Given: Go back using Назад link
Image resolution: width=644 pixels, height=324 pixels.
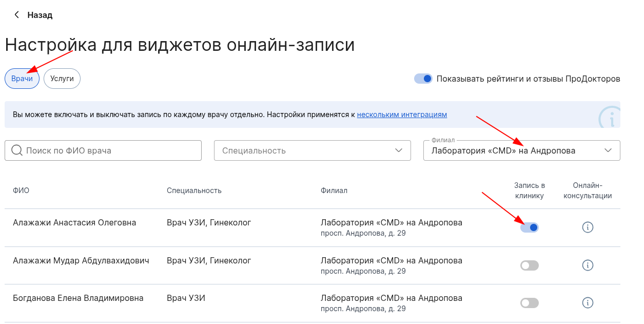Looking at the screenshot, I should tap(40, 15).
